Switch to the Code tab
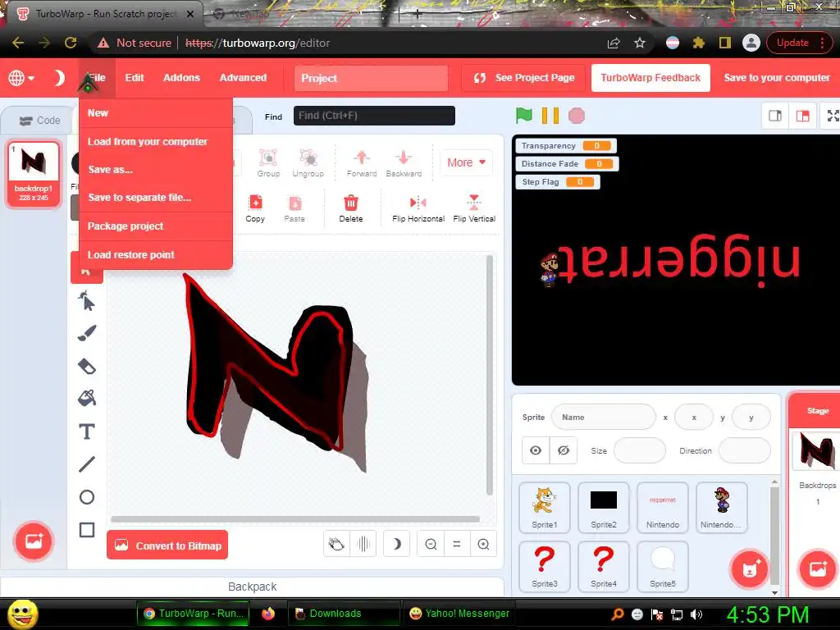 pyautogui.click(x=39, y=121)
